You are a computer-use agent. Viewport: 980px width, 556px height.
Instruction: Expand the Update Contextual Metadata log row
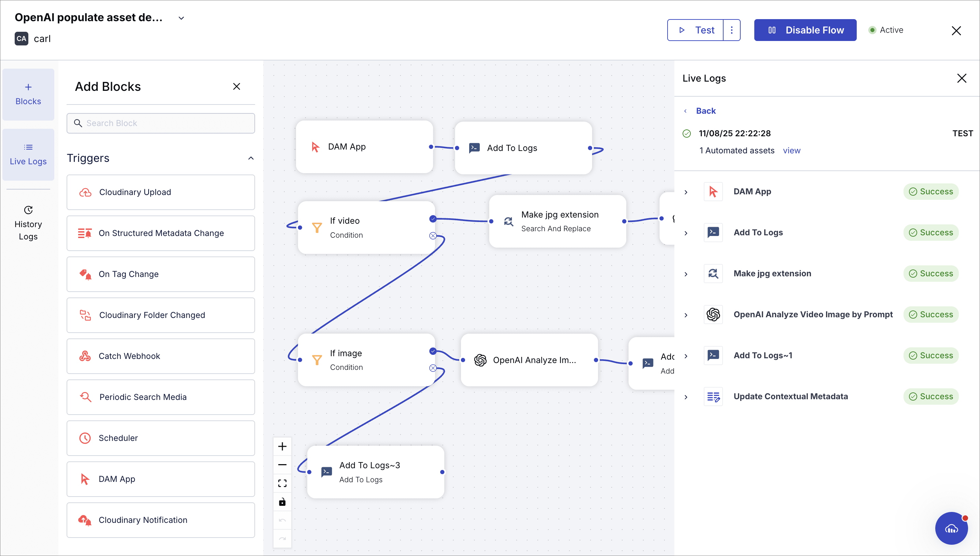click(x=686, y=397)
